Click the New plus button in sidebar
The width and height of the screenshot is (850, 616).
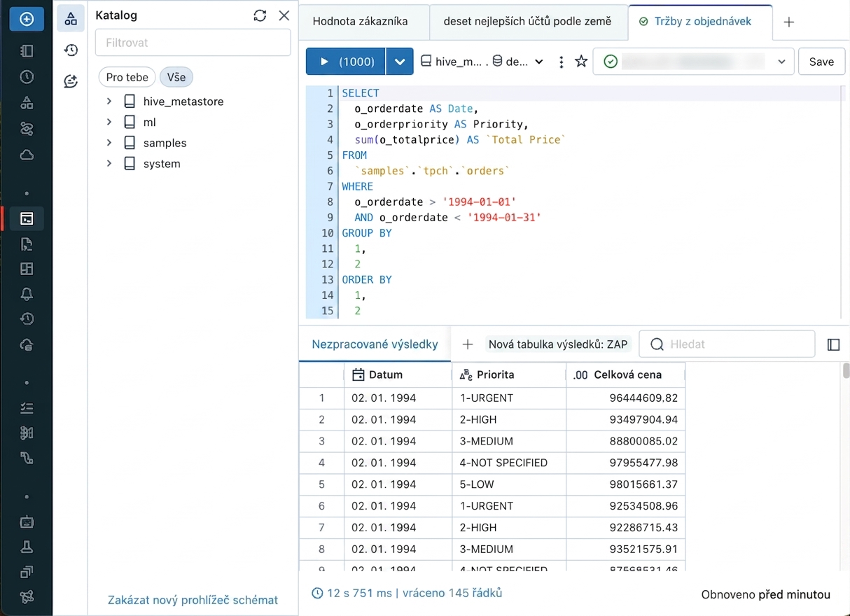27,20
